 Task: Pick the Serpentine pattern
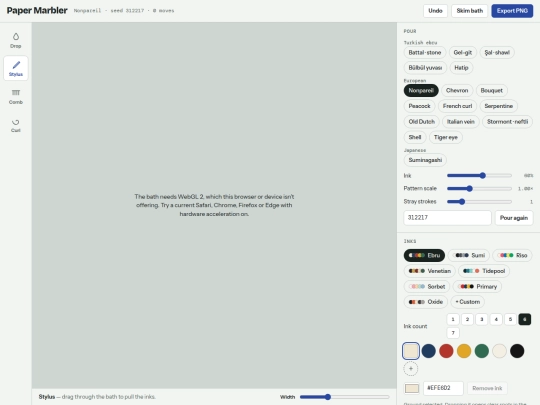499,106
